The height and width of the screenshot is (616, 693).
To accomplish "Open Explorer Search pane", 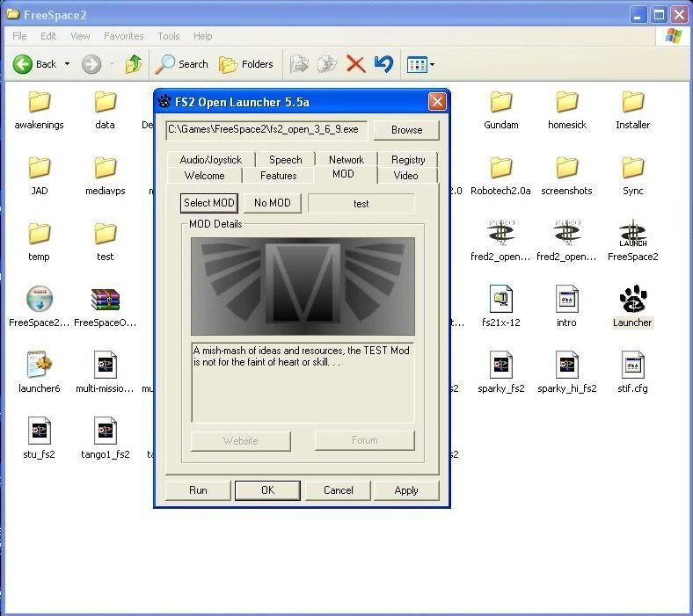I will (182, 64).
